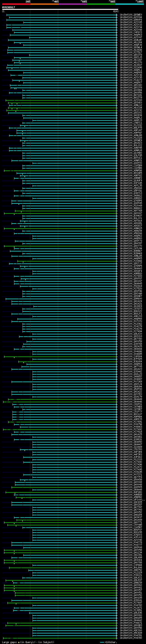
Task: Select hit UniRef100_A9RJS3
Action: click(x=131, y=316)
